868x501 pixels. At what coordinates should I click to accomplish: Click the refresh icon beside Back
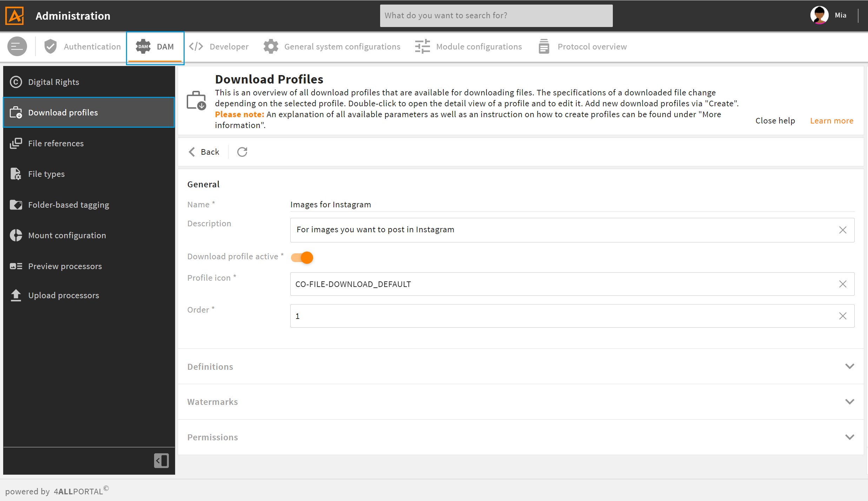point(242,152)
